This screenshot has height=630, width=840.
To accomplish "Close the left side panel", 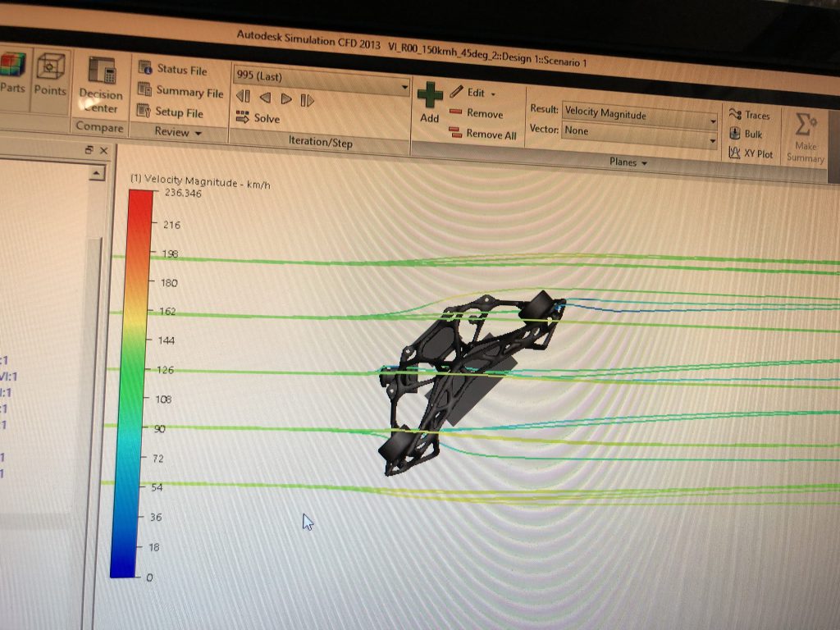I will tap(104, 151).
